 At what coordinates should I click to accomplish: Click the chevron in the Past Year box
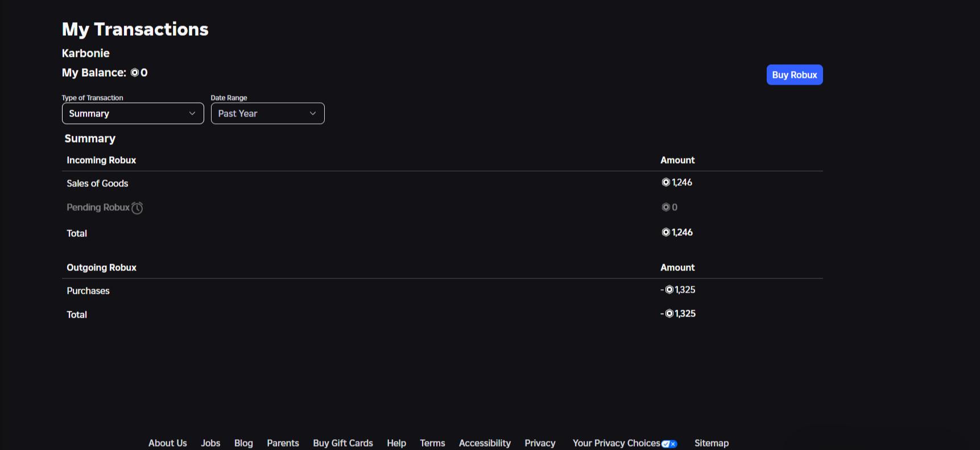point(312,114)
